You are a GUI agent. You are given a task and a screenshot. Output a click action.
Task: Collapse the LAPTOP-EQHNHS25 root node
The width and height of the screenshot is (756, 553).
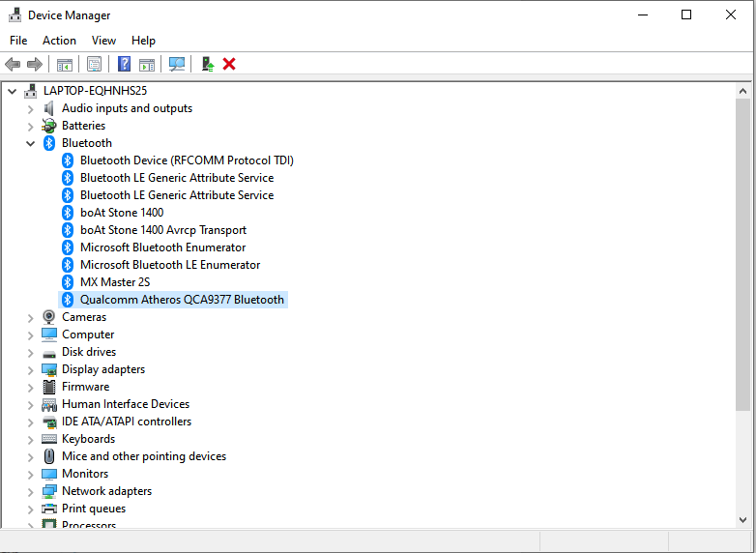(13, 91)
